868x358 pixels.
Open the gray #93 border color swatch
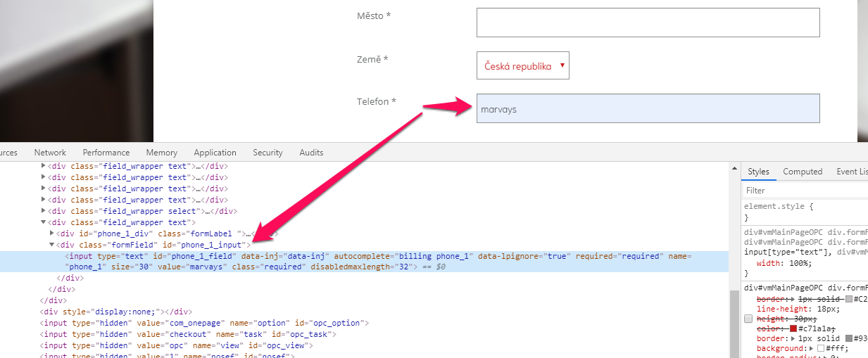pos(850,338)
